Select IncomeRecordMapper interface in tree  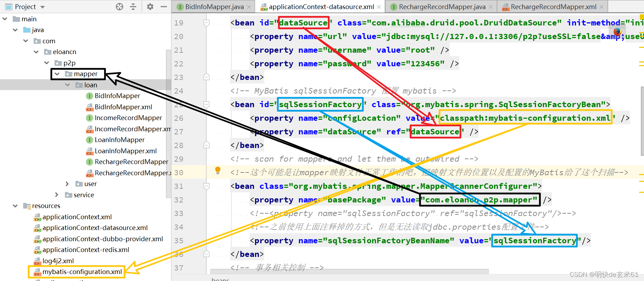pyautogui.click(x=128, y=118)
